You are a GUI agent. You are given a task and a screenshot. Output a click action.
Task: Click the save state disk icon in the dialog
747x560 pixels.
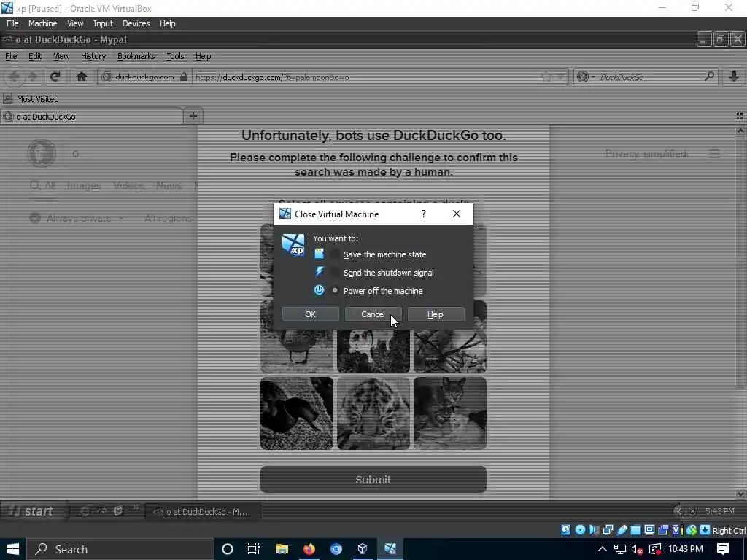pyautogui.click(x=320, y=254)
